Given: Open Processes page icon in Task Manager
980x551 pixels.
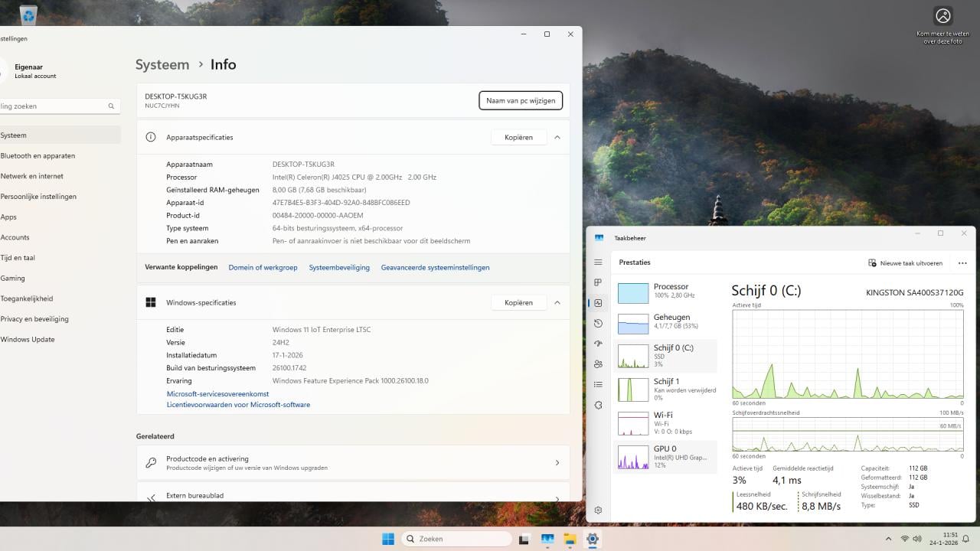Looking at the screenshot, I should (598, 282).
